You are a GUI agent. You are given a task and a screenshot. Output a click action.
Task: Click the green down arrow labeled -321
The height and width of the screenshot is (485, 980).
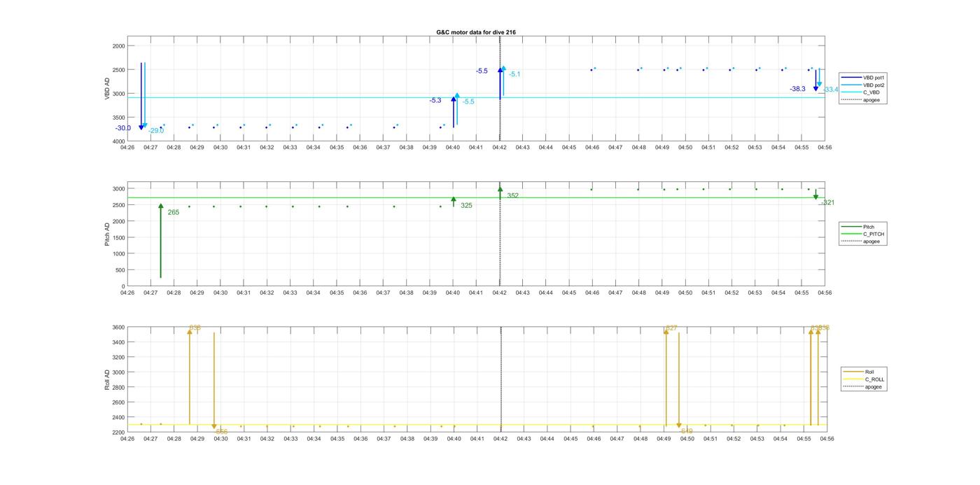click(x=815, y=194)
